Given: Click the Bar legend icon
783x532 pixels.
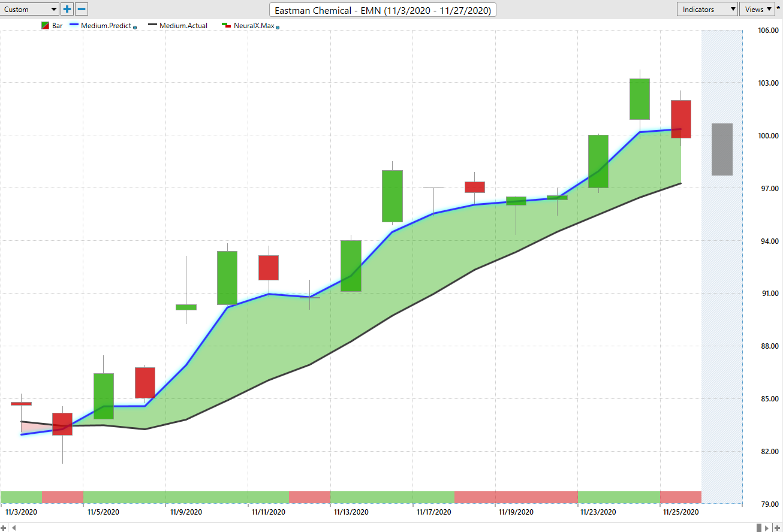Looking at the screenshot, I should 45,26.
